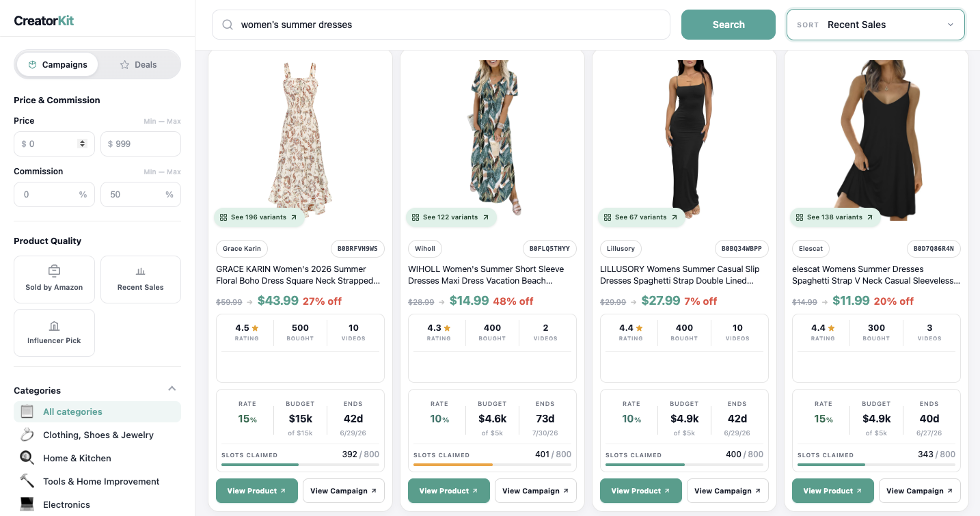This screenshot has height=516, width=980.
Task: View Campaign for the Elescat dress
Action: click(x=920, y=491)
